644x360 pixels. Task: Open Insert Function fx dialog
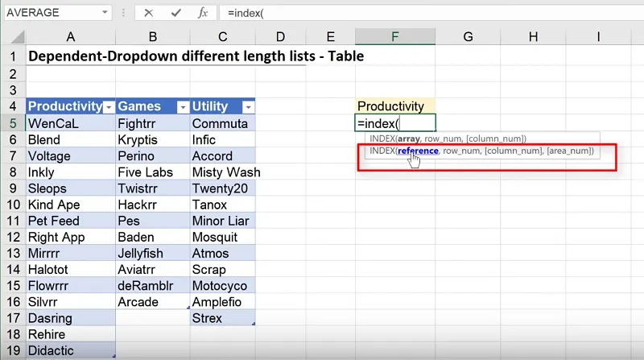pyautogui.click(x=203, y=13)
